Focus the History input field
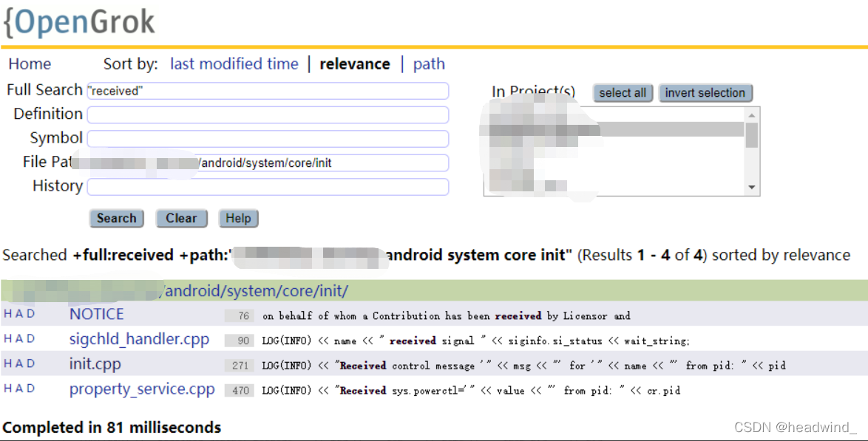Viewport: 868px width, 441px height. point(268,186)
